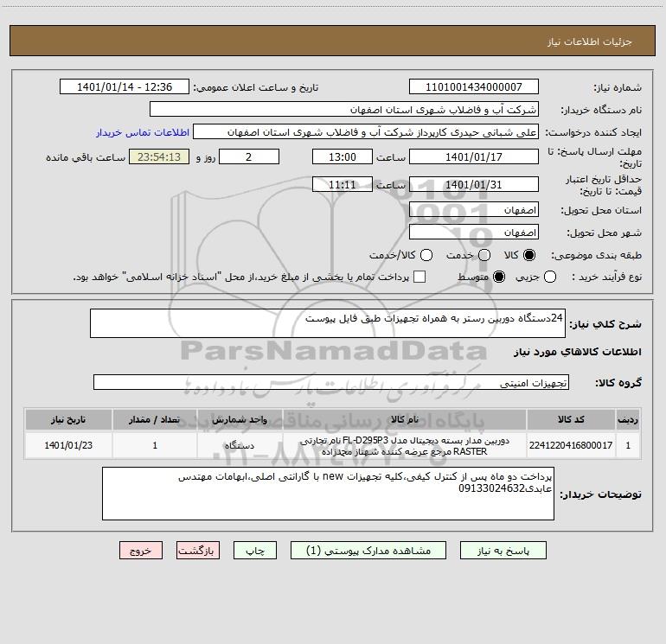Click the ردیف column header

(628, 419)
